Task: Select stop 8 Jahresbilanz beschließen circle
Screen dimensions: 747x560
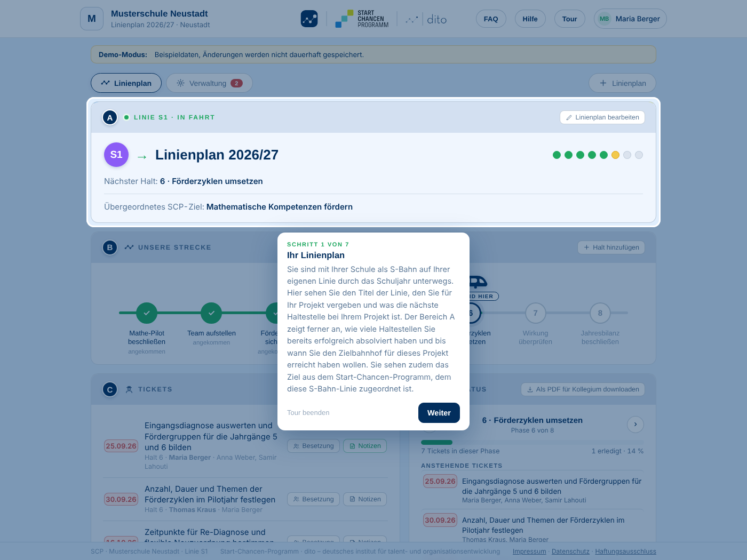Action: click(x=600, y=313)
